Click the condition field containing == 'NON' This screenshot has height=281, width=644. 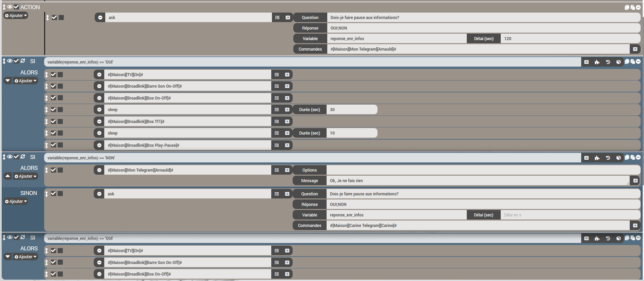click(x=312, y=158)
